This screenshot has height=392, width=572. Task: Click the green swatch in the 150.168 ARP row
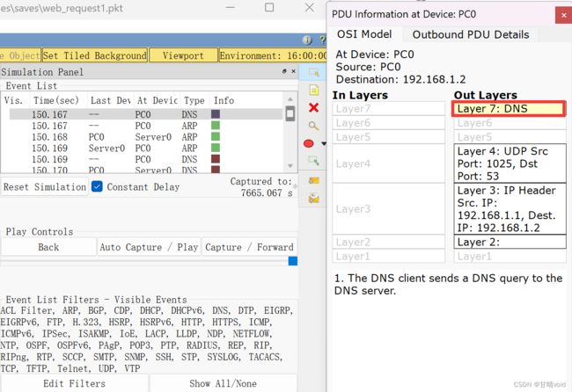click(x=216, y=136)
